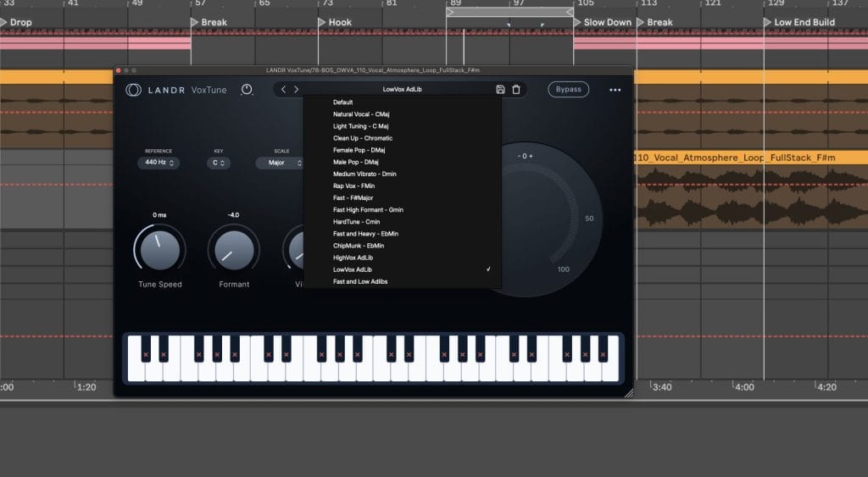Click the LANDR logo icon
Image resolution: width=868 pixels, height=477 pixels.
(x=133, y=90)
